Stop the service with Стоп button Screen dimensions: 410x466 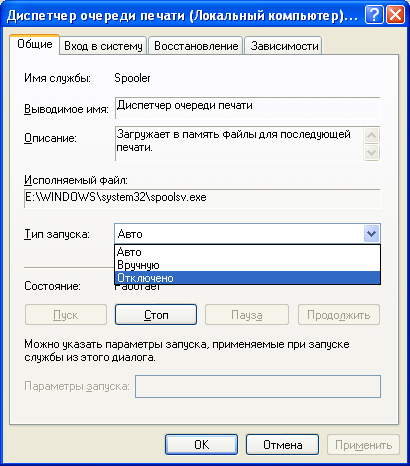(156, 315)
